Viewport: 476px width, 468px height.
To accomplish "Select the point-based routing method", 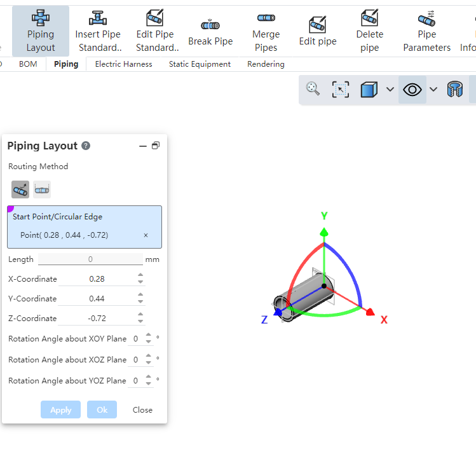I will point(20,189).
